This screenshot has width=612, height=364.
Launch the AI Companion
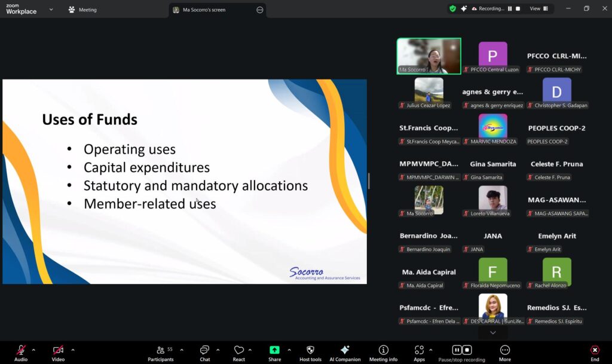click(345, 350)
